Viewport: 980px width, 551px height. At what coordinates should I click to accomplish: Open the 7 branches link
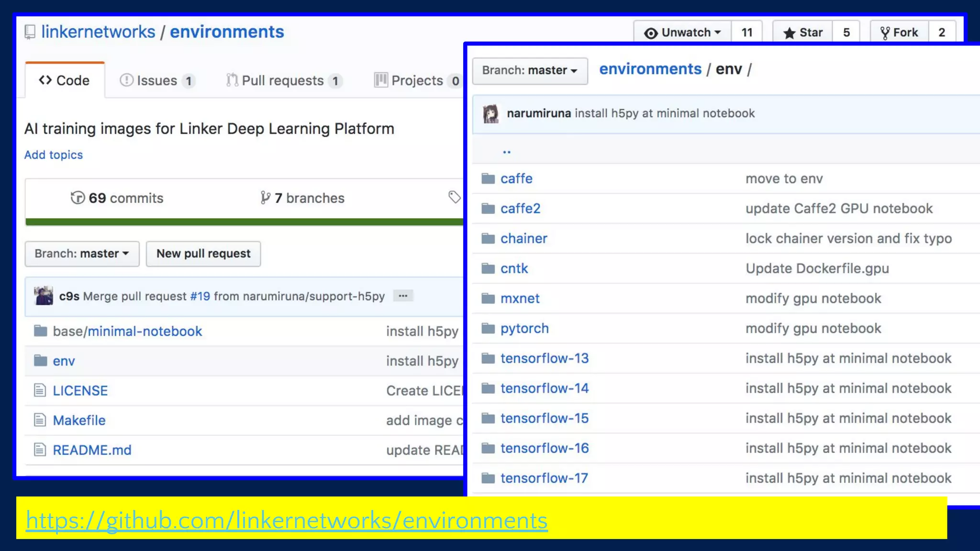point(302,198)
